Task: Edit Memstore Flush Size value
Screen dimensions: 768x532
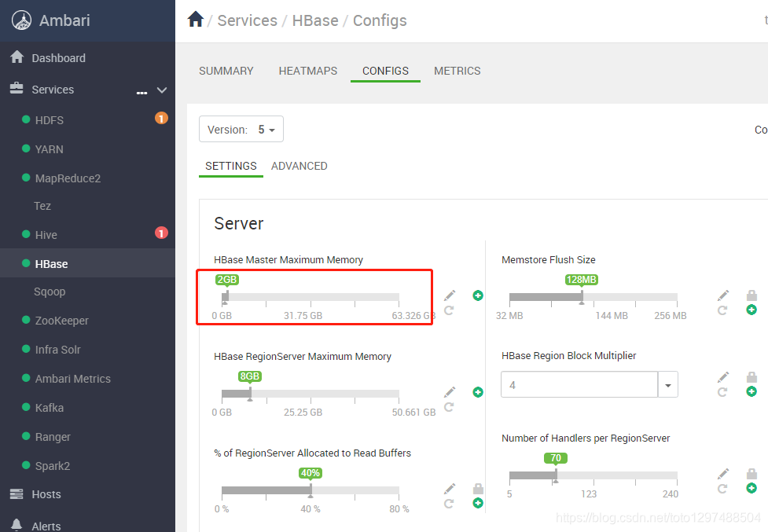Action: 723,295
